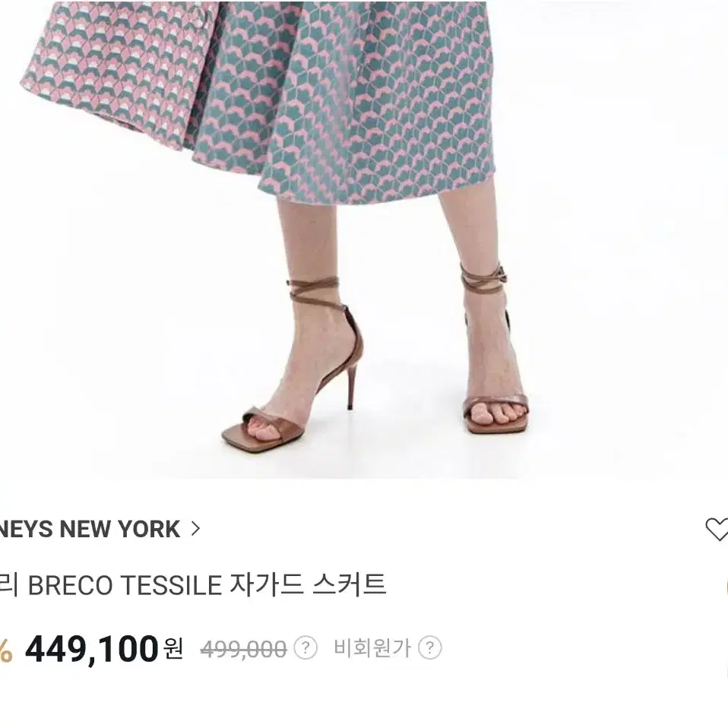Click the 비회원가 label
The height and width of the screenshot is (728, 728).
click(x=372, y=647)
